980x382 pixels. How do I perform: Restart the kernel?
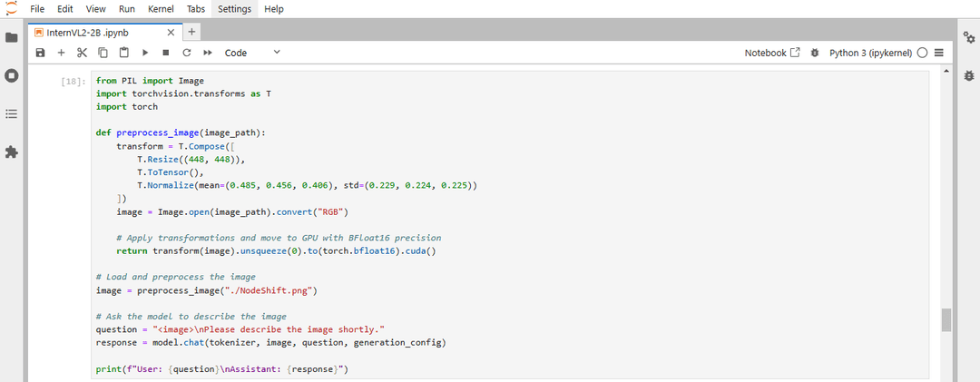point(186,54)
